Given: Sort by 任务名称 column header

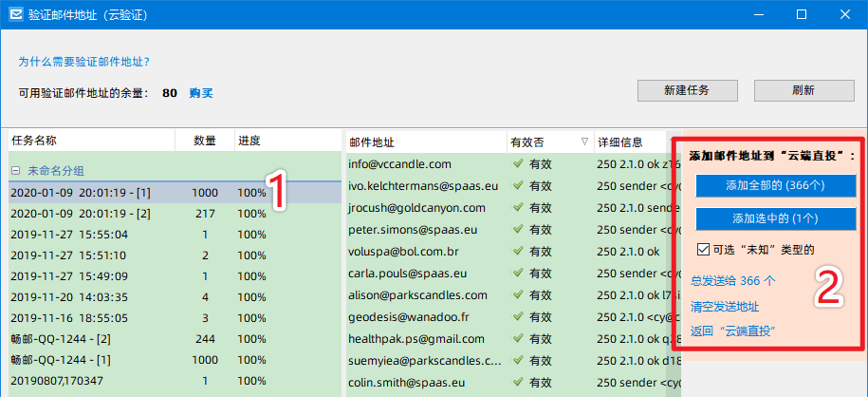Looking at the screenshot, I should click(92, 141).
